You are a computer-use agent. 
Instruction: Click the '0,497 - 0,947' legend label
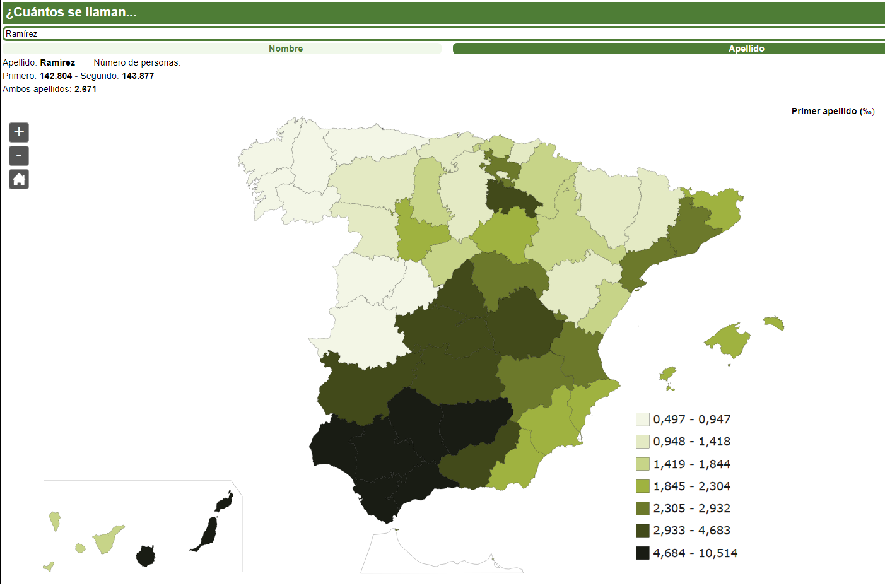(x=692, y=420)
